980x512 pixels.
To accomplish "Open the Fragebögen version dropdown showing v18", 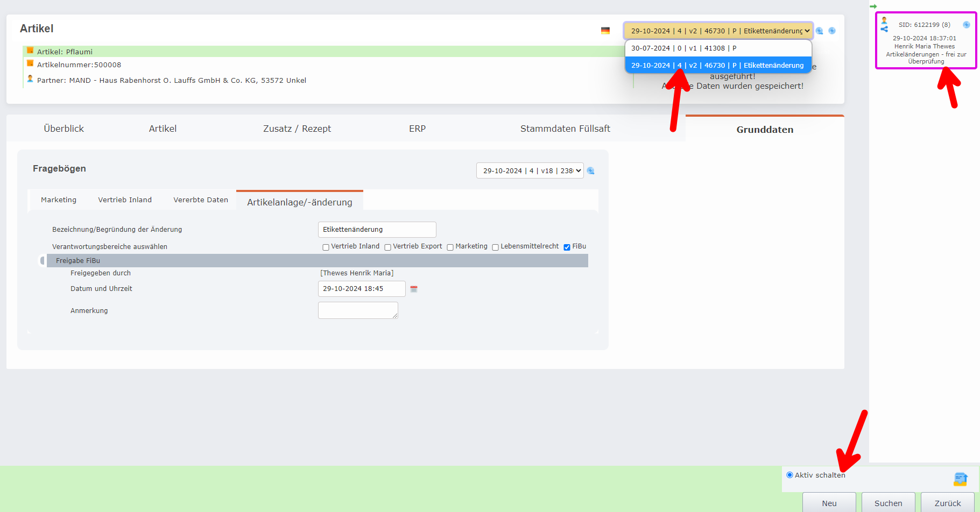I will click(x=530, y=170).
